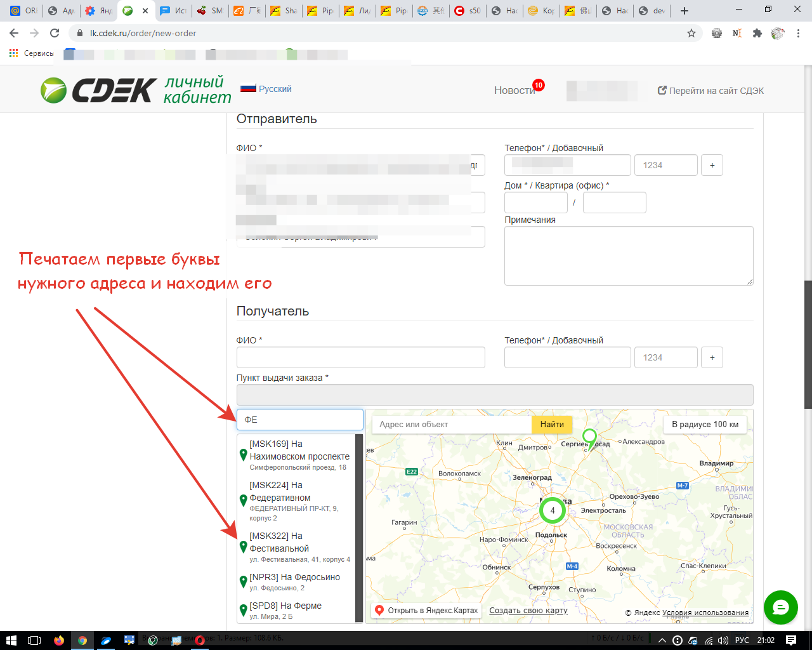Bookmark page with the star icon

click(x=691, y=33)
